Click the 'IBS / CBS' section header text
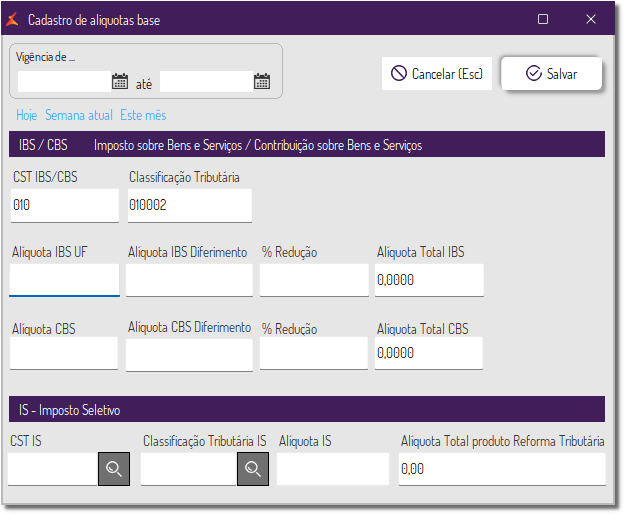The height and width of the screenshot is (514, 624). click(43, 145)
